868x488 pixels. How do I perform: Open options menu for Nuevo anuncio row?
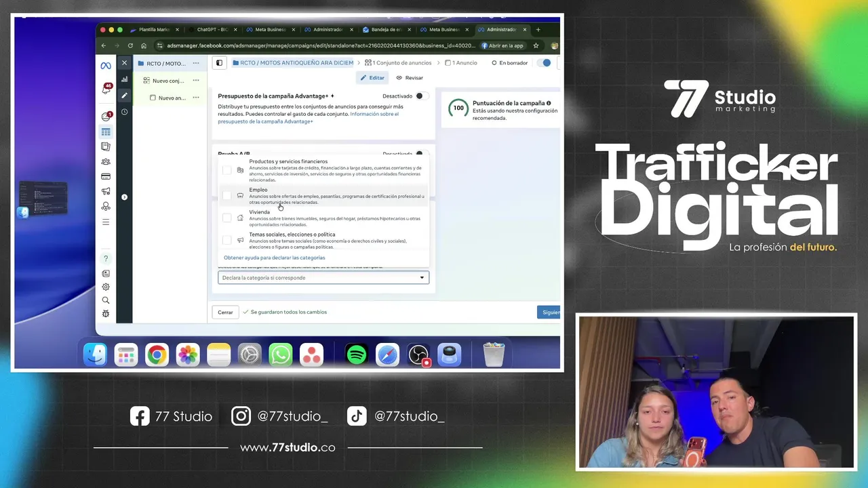click(195, 98)
